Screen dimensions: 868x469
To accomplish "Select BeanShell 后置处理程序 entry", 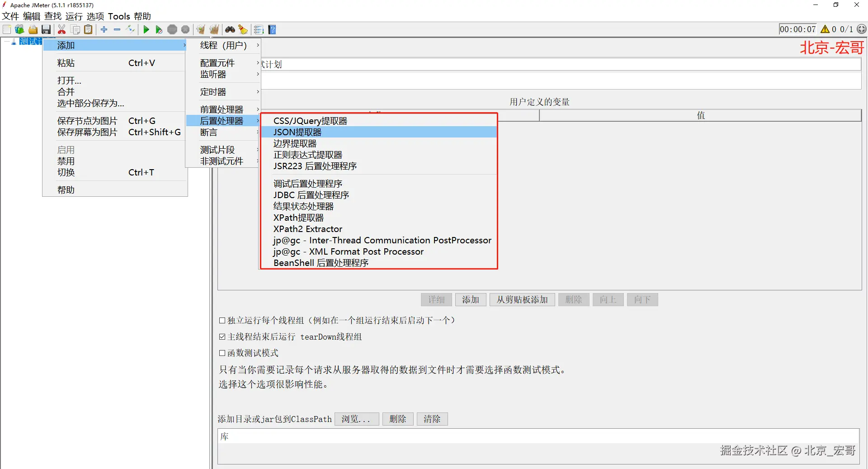I will pos(379,263).
